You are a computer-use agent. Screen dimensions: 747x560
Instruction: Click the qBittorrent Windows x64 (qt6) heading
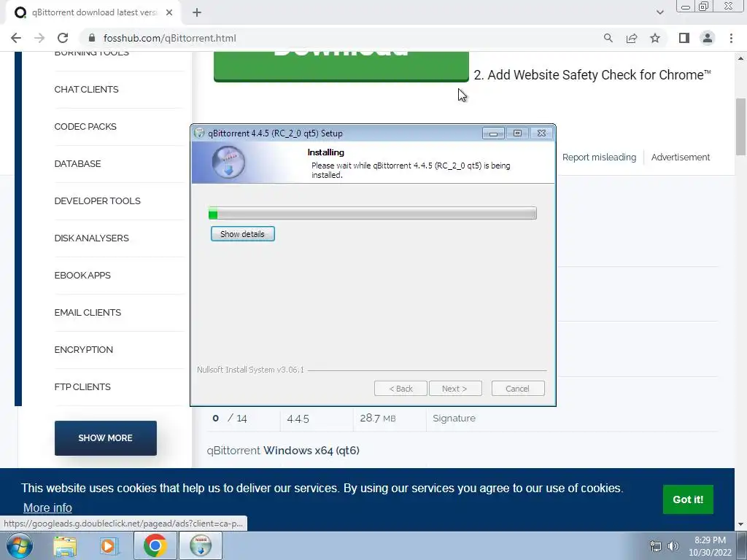[283, 451]
